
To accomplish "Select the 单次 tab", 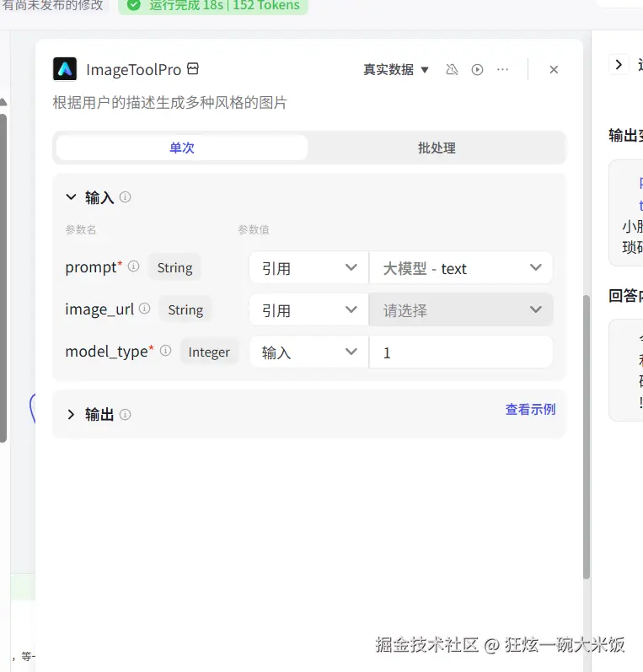I will click(182, 148).
